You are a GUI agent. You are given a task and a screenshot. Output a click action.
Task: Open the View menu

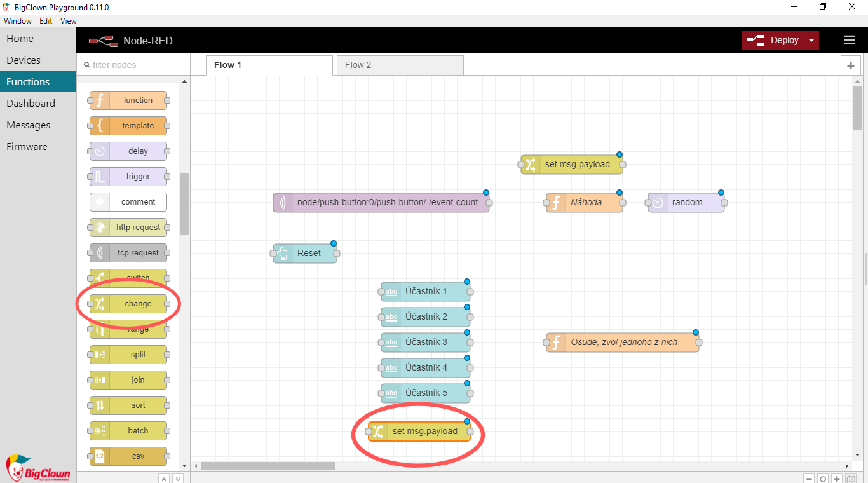click(x=69, y=21)
